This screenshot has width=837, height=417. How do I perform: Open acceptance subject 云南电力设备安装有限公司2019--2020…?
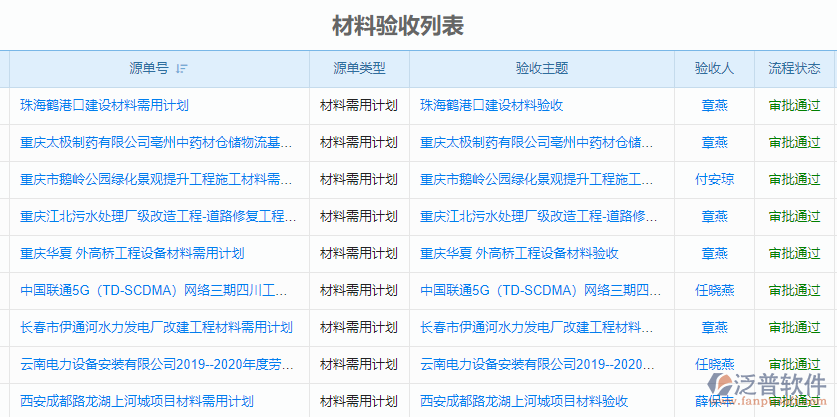point(538,364)
